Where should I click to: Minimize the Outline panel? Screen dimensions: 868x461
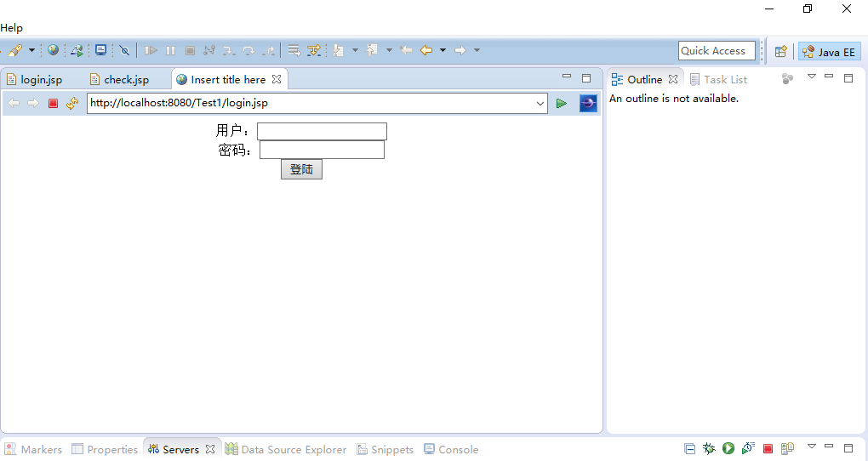[829, 77]
